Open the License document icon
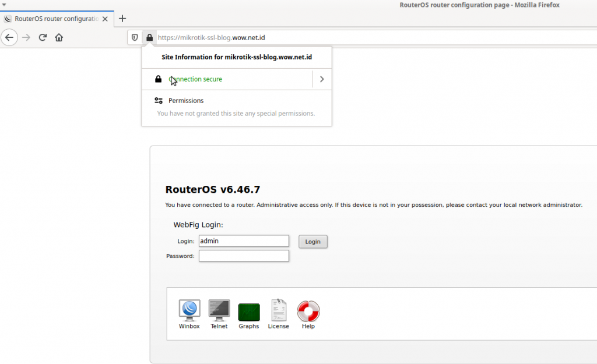The width and height of the screenshot is (597, 364). pos(279,310)
